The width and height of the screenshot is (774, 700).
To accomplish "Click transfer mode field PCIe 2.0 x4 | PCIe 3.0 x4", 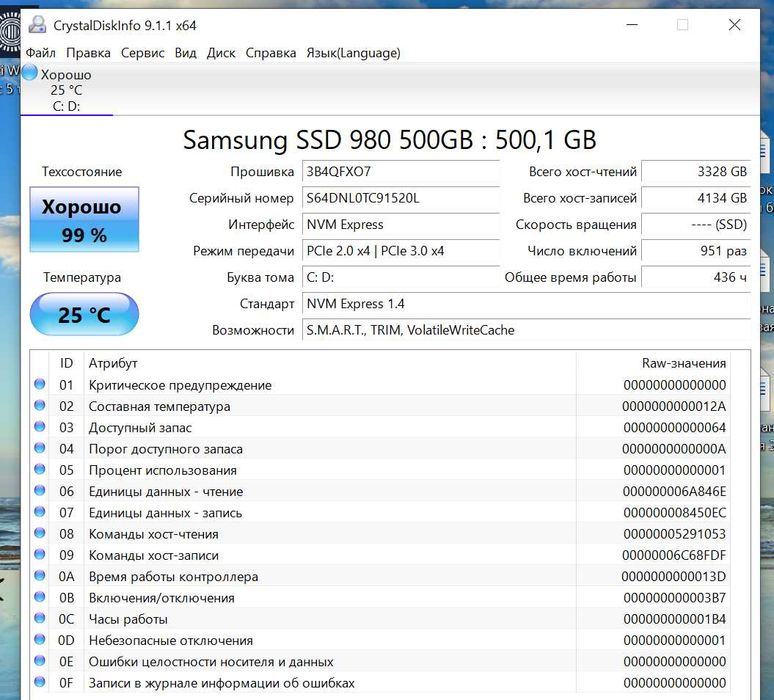I will (401, 251).
